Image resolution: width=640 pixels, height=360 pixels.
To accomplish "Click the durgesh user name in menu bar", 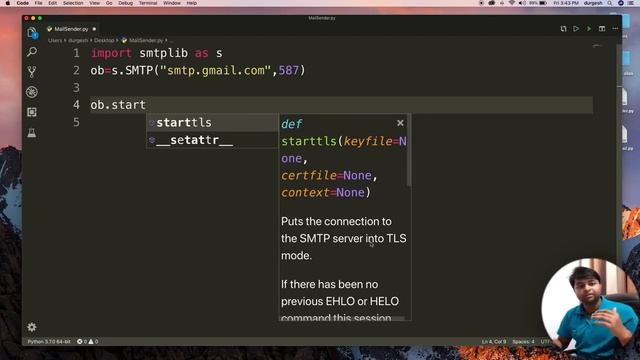I will click(593, 3).
